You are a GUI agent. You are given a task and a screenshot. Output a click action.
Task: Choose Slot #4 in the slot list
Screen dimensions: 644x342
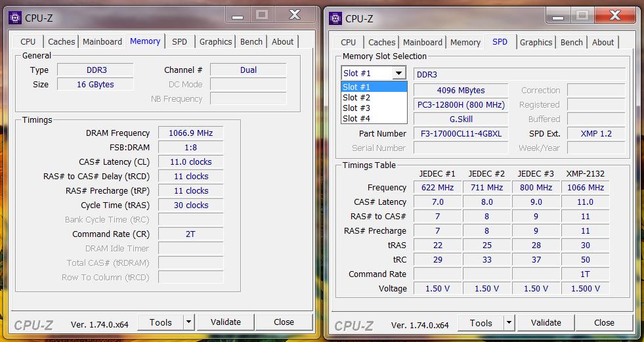tap(374, 118)
